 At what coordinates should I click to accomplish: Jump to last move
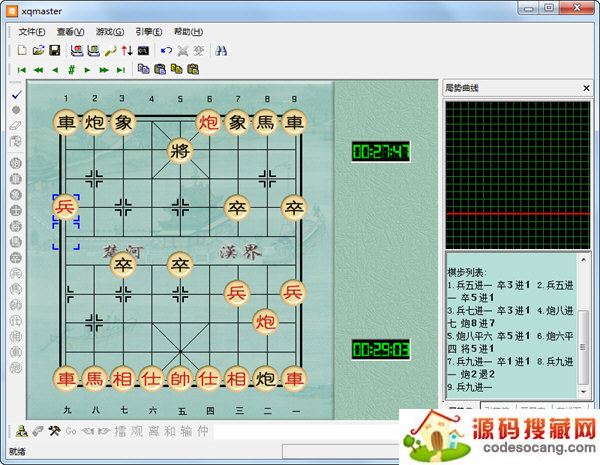coord(121,70)
